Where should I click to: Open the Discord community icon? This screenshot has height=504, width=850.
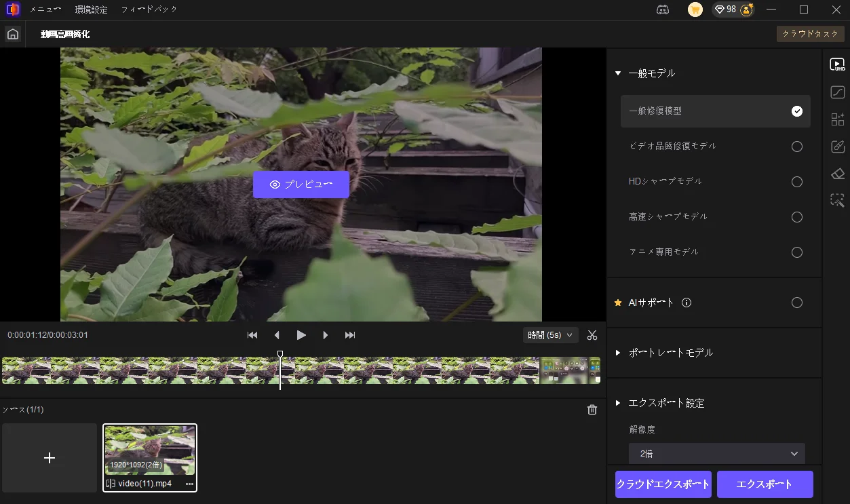coord(663,9)
